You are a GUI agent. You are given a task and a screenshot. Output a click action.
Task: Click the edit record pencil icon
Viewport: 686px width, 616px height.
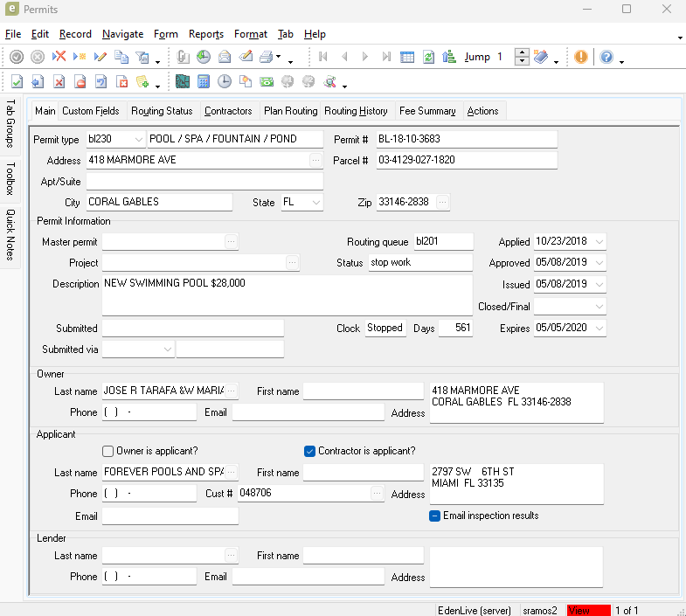tap(100, 57)
